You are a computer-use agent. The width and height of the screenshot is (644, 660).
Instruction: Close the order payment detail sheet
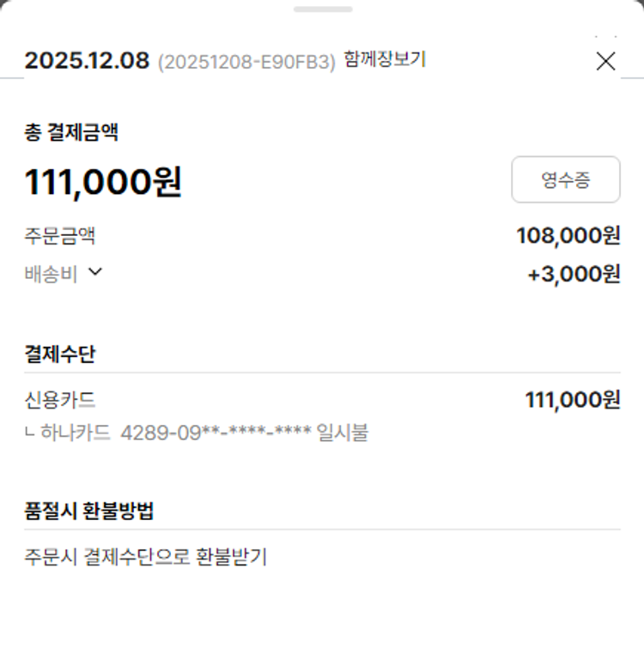(x=605, y=61)
